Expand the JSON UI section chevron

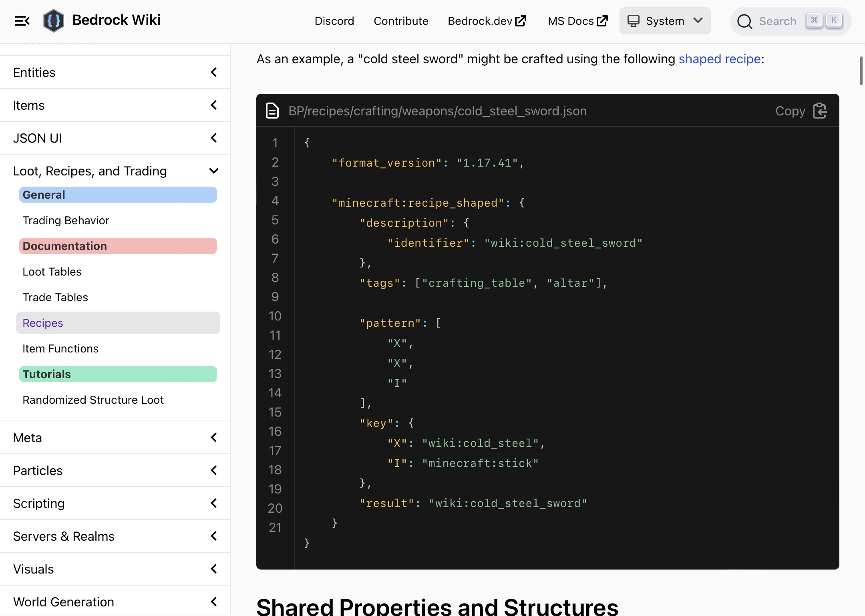click(214, 138)
